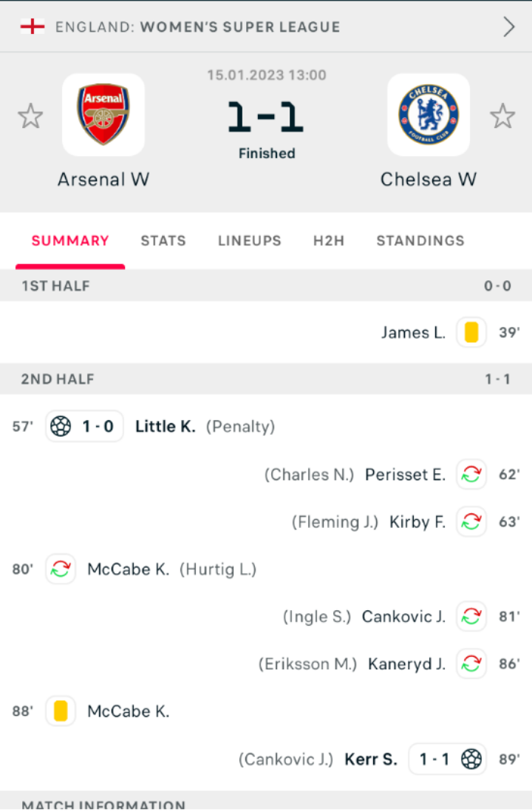View the STANDINGS tab
532x812 pixels.
420,241
